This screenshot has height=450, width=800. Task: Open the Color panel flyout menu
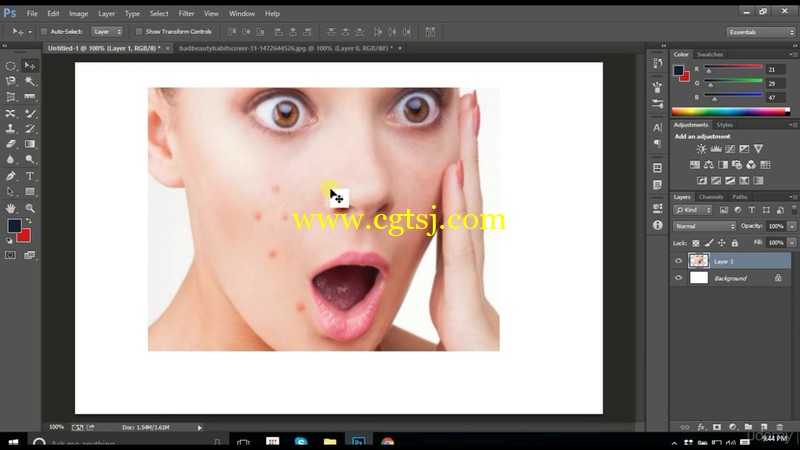pos(793,54)
